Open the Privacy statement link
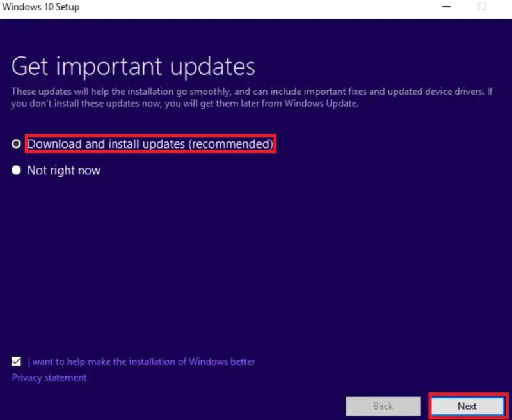 click(49, 378)
